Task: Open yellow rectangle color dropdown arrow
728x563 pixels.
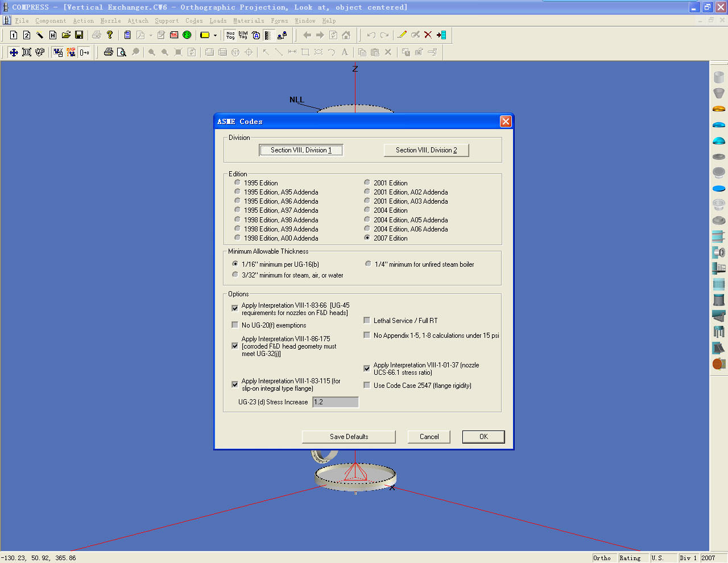Action: 215,35
